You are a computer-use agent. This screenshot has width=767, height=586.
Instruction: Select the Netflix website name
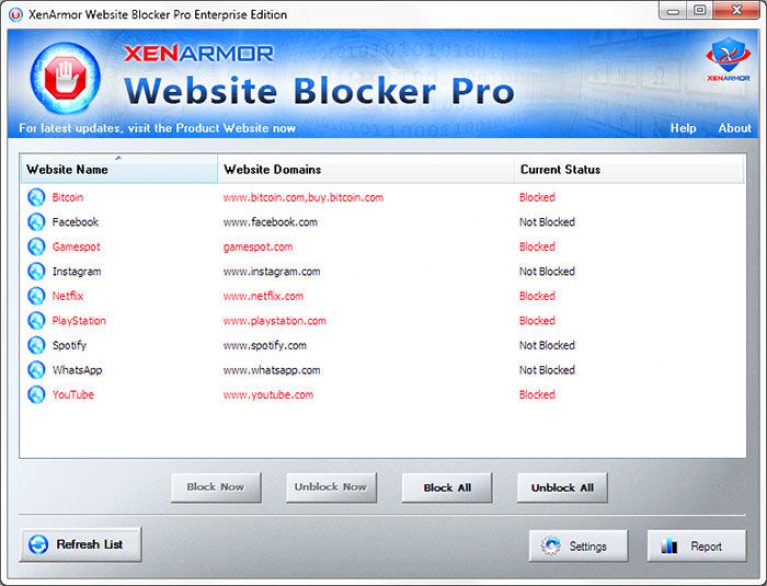point(68,296)
